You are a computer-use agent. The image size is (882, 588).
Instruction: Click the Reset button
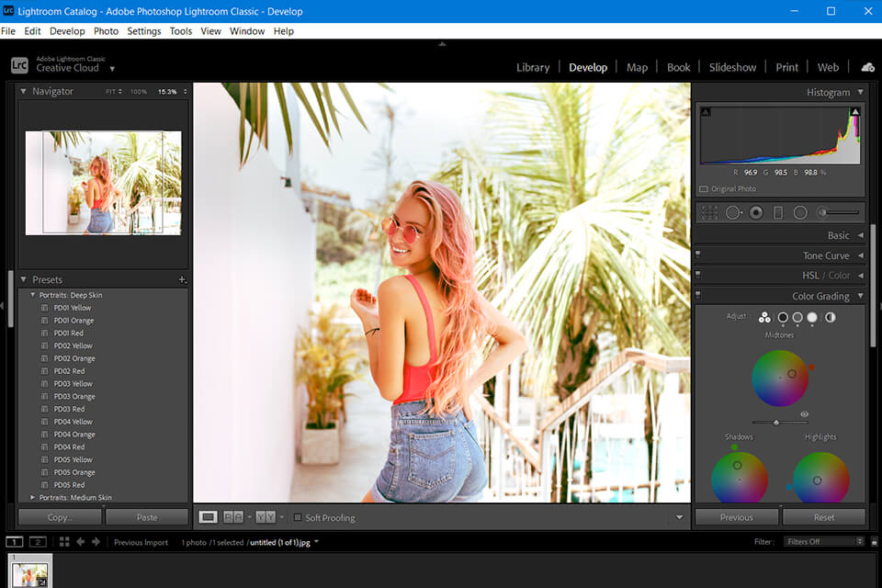click(x=824, y=517)
